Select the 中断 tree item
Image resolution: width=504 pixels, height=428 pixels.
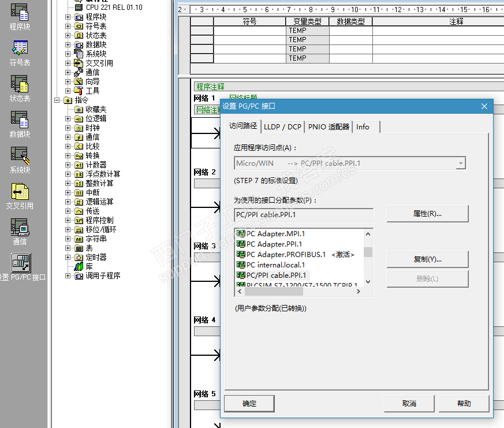pyautogui.click(x=92, y=192)
